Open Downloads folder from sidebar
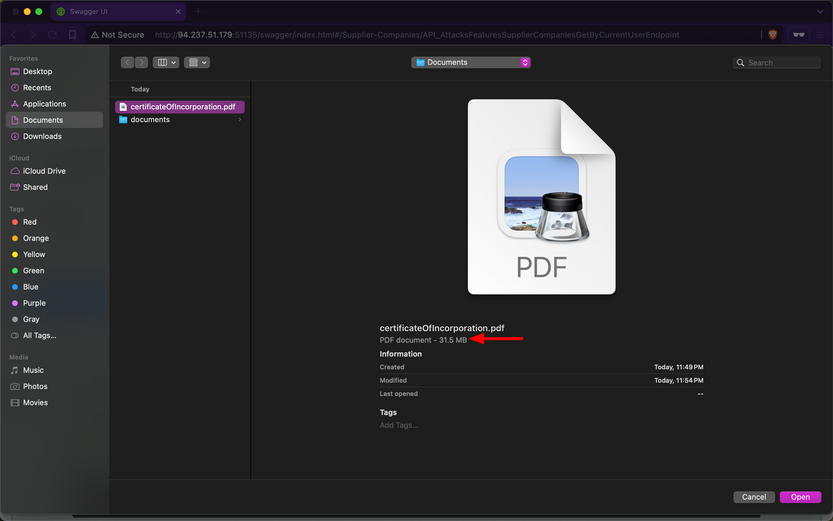 [x=42, y=136]
